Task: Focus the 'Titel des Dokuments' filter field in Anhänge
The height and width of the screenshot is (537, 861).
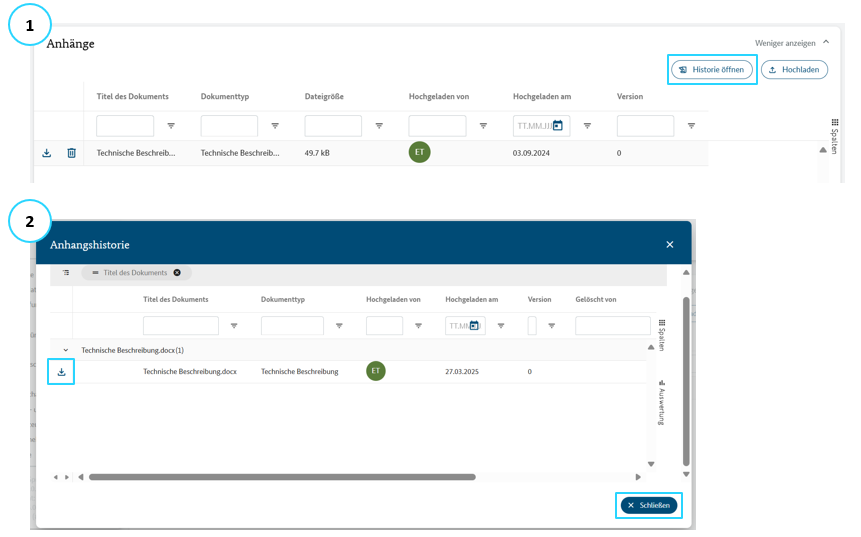Action: coord(125,126)
